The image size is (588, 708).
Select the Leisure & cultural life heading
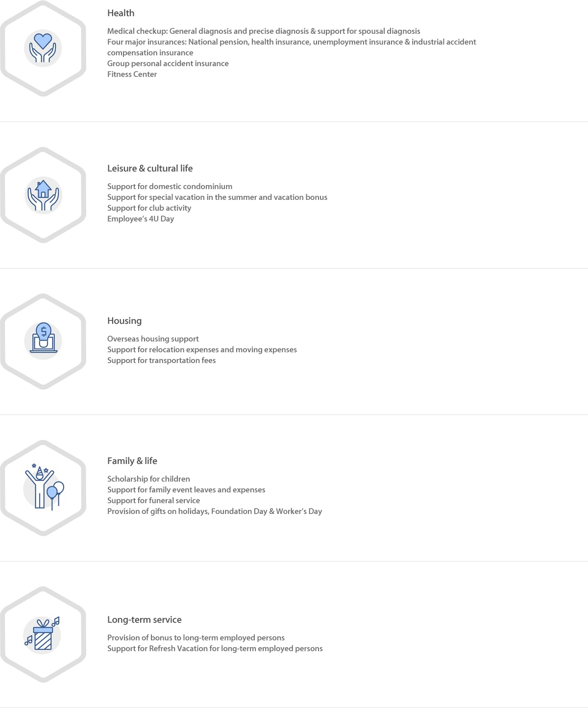click(150, 169)
